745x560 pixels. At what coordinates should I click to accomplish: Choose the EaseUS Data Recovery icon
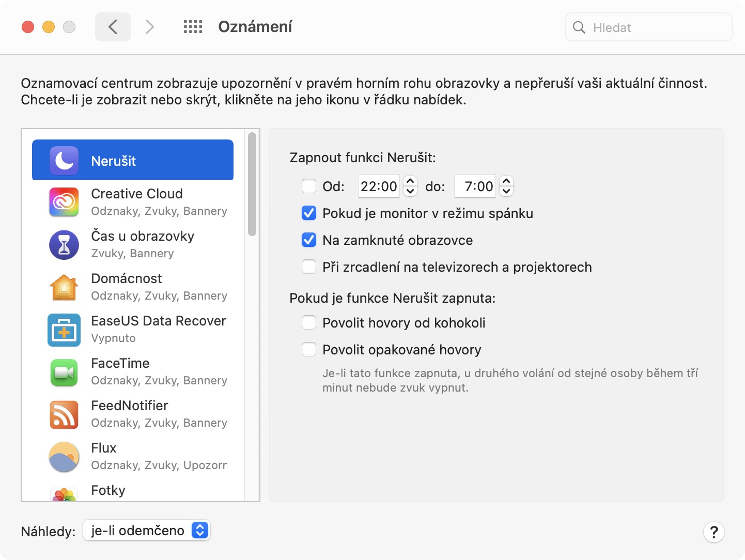pyautogui.click(x=64, y=330)
